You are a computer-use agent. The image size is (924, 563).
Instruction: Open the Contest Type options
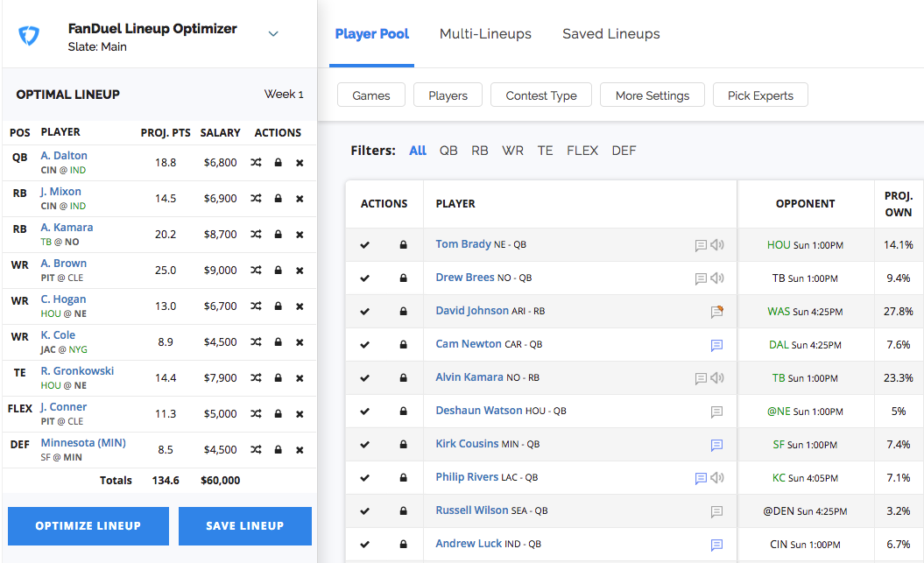pyautogui.click(x=541, y=95)
